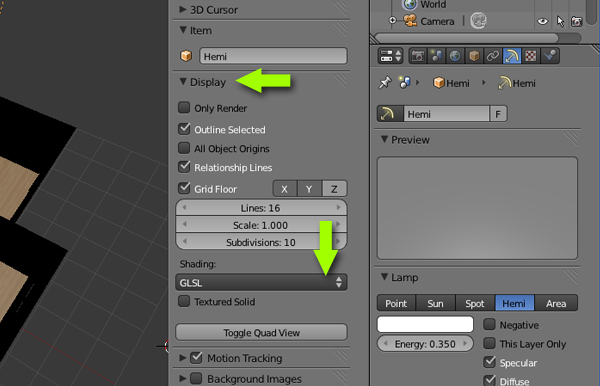600x386 pixels.
Task: Select the Point lamp type
Action: (396, 303)
